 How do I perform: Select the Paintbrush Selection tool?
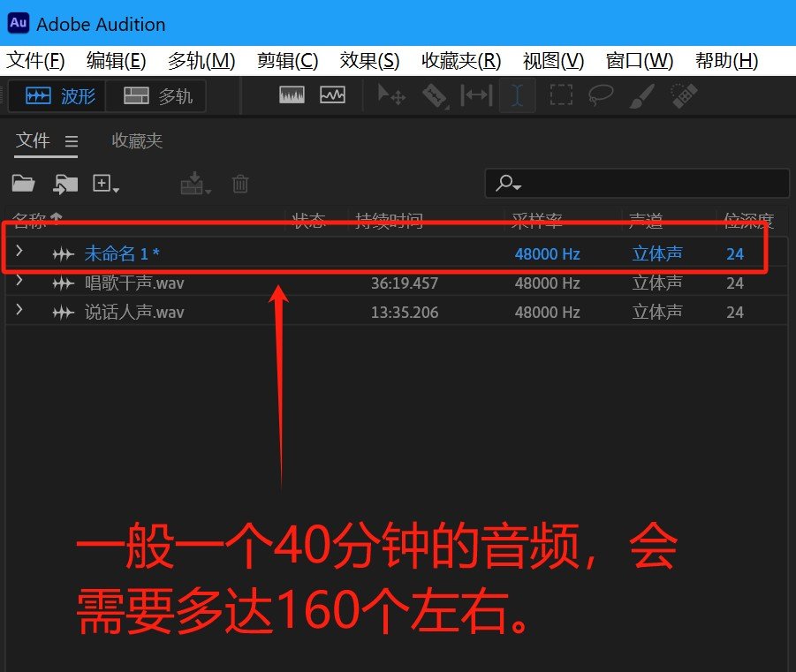[641, 95]
